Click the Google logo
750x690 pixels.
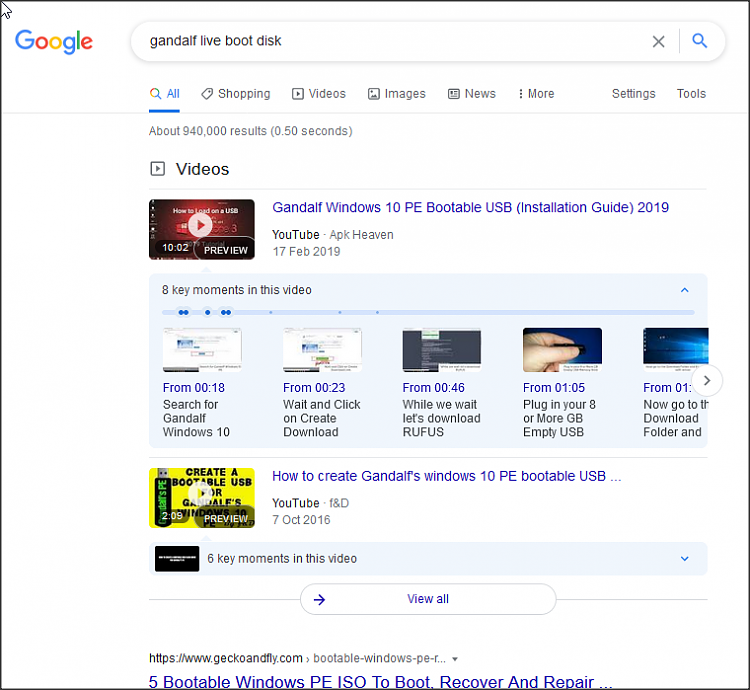(54, 42)
